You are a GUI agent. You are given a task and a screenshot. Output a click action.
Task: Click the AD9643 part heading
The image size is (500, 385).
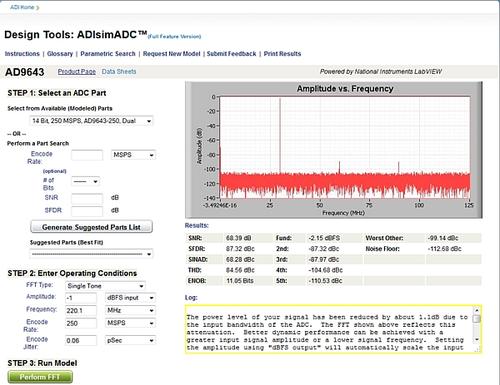coord(25,72)
